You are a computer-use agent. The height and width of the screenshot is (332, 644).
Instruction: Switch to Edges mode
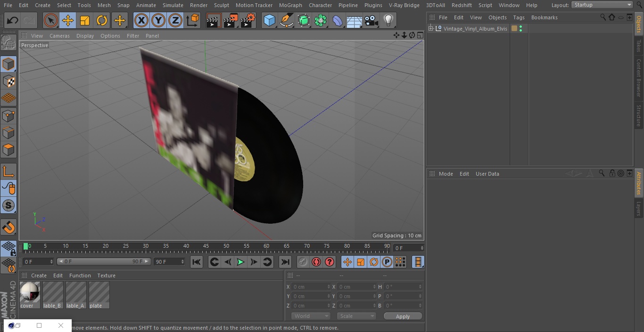pyautogui.click(x=8, y=132)
